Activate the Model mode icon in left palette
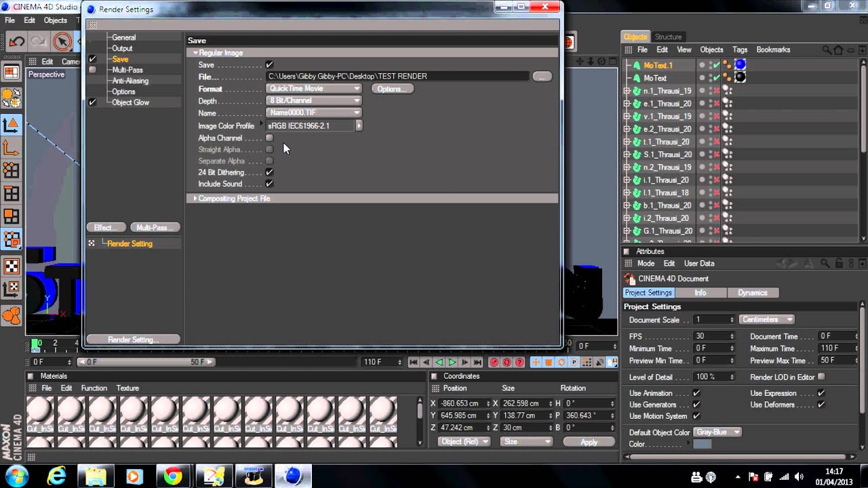868x488 pixels. coord(12,125)
